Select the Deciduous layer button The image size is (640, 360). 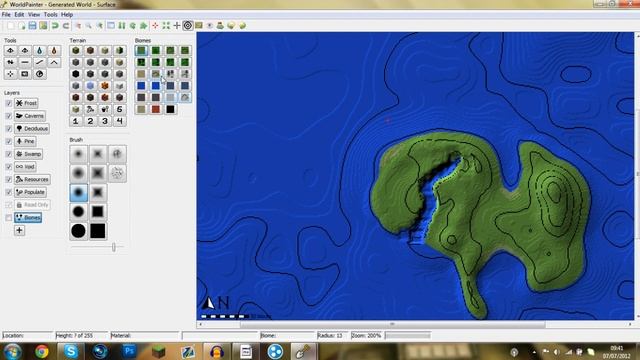coord(32,129)
